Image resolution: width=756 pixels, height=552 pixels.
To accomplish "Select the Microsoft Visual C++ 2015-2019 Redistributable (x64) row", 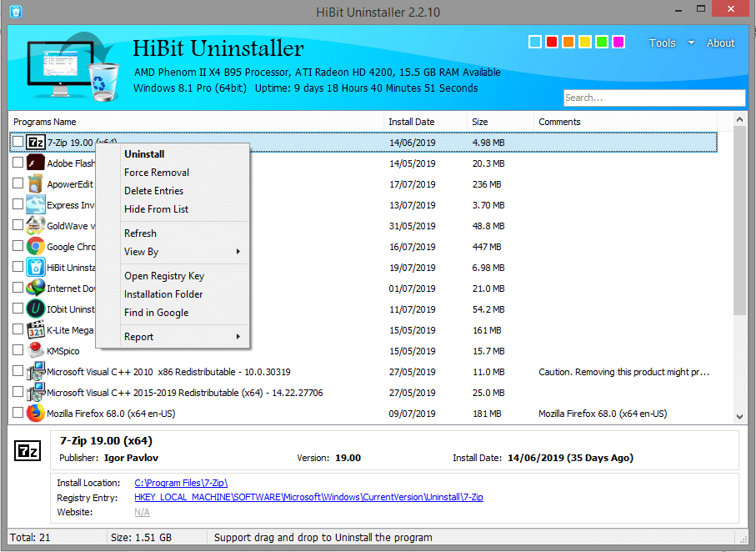I will pyautogui.click(x=363, y=392).
